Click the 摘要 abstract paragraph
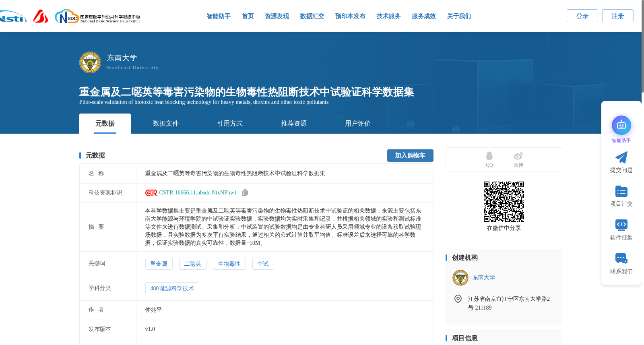Viewport: 644px width, 345px height. click(283, 227)
